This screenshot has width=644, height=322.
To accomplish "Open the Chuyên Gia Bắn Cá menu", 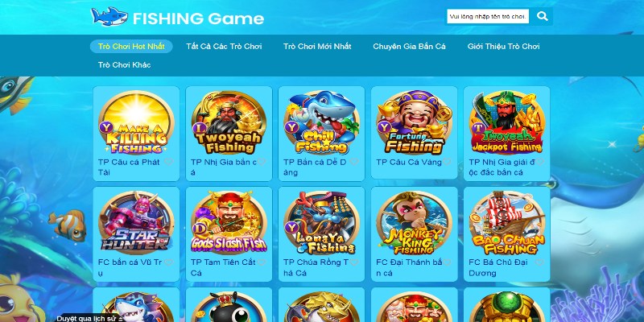I will (409, 47).
